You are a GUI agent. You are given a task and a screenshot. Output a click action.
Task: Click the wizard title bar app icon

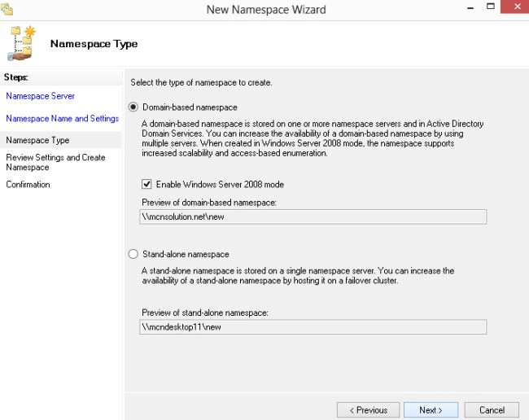(7, 9)
